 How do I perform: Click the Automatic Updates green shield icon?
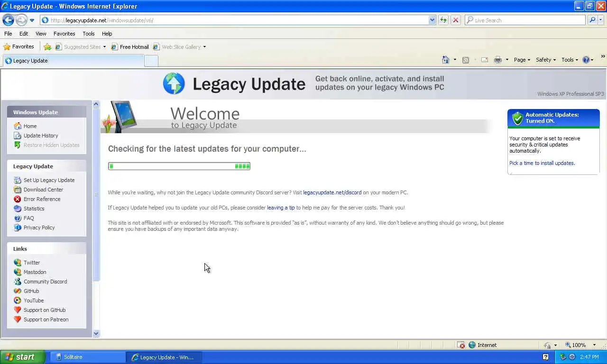point(517,118)
